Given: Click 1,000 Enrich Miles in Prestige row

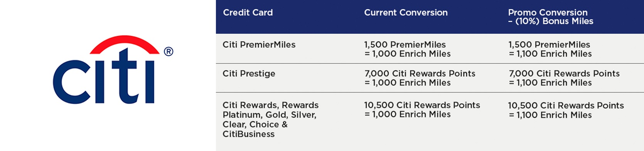Looking at the screenshot, I should [411, 83].
